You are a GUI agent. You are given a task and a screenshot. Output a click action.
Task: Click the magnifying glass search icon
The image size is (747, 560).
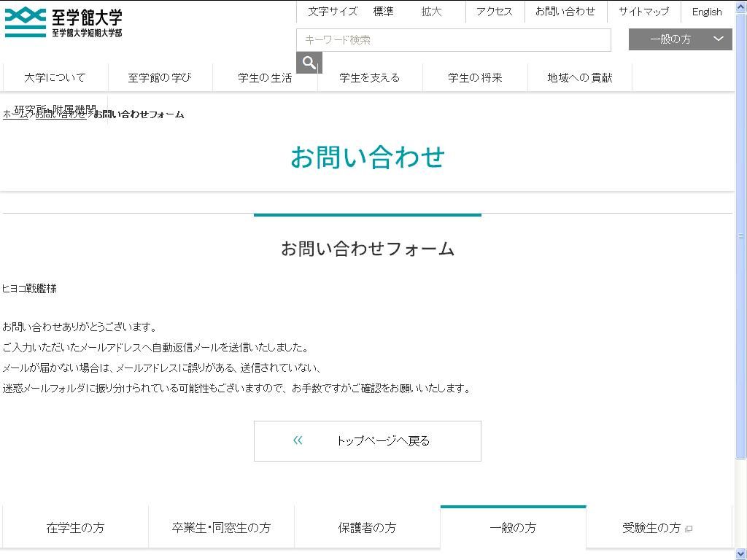click(309, 63)
